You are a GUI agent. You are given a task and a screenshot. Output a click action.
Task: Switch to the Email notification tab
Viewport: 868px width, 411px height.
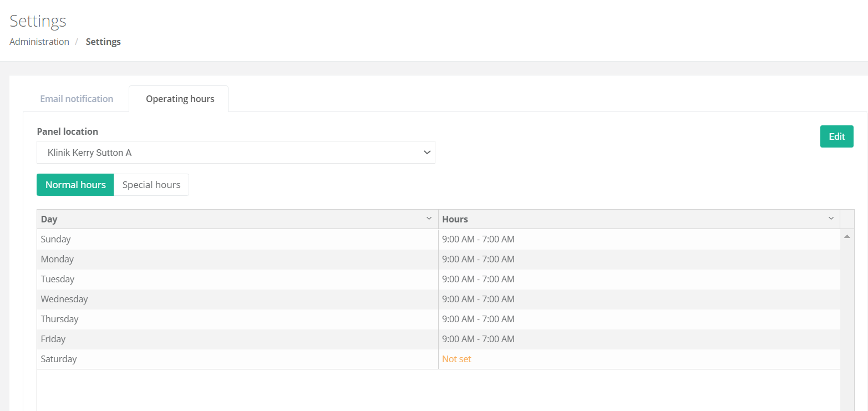coord(77,99)
